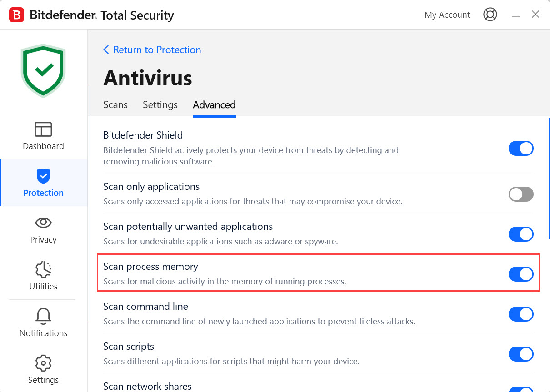Screen dimensions: 550x392
Task: Click the Return to Protection link
Action: point(152,50)
